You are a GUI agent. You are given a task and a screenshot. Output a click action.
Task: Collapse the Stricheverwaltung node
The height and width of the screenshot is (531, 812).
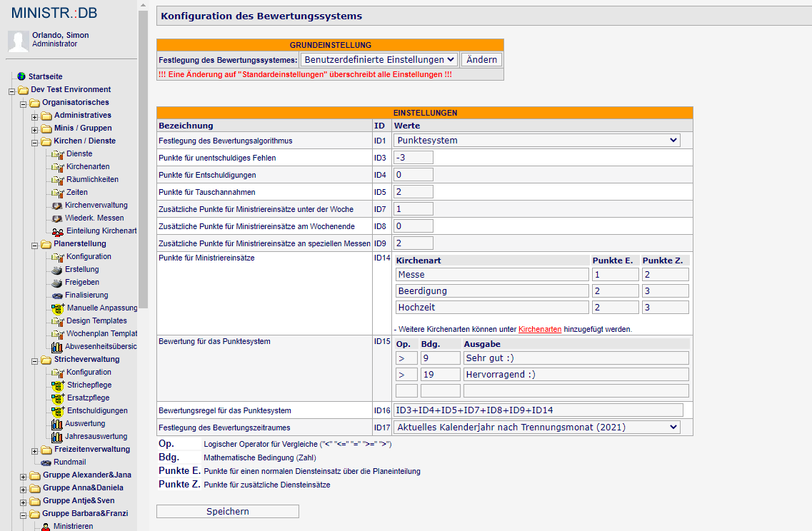tap(35, 361)
